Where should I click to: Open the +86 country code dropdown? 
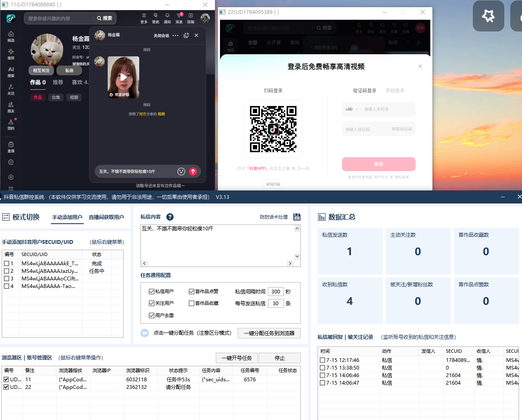[x=352, y=109]
